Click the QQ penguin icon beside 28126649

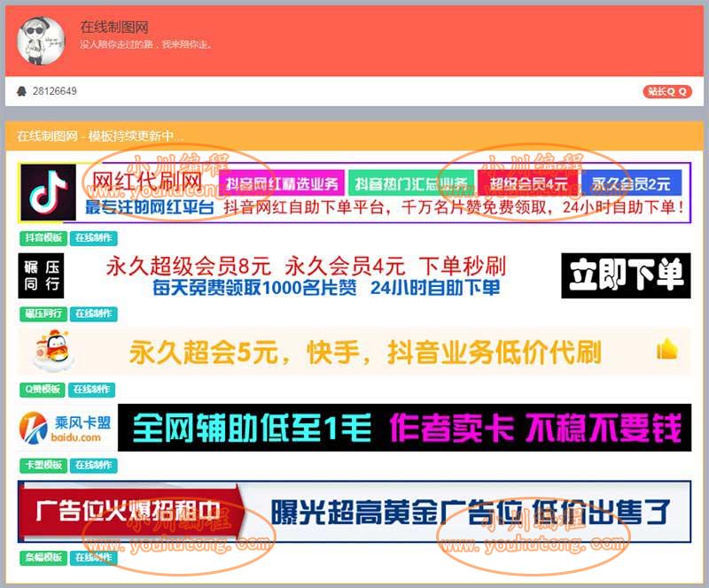click(x=21, y=91)
